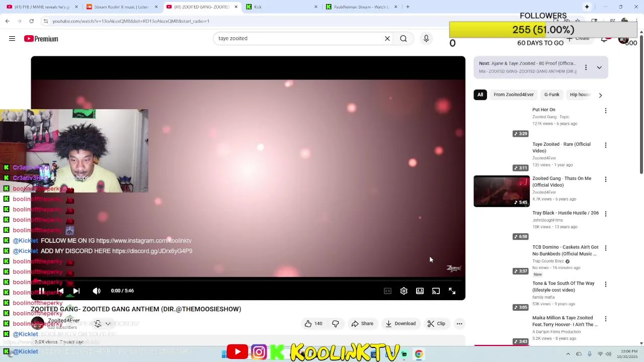The height and width of the screenshot is (362, 644).
Task: Start voice search with microphone icon
Action: tap(426, 38)
